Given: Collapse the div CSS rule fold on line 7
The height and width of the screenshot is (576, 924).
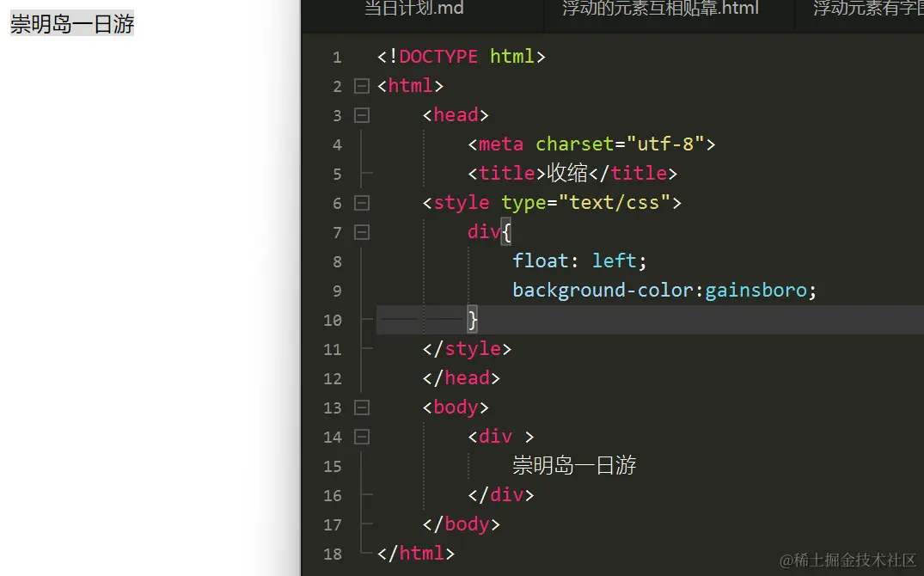Looking at the screenshot, I should [362, 232].
